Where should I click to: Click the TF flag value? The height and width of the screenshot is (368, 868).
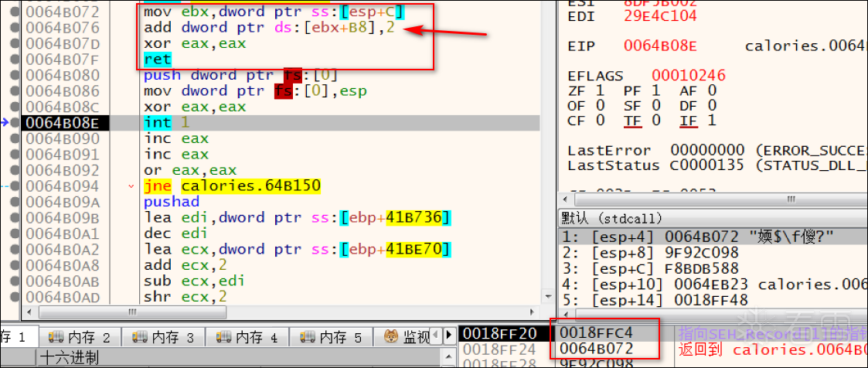pos(656,120)
